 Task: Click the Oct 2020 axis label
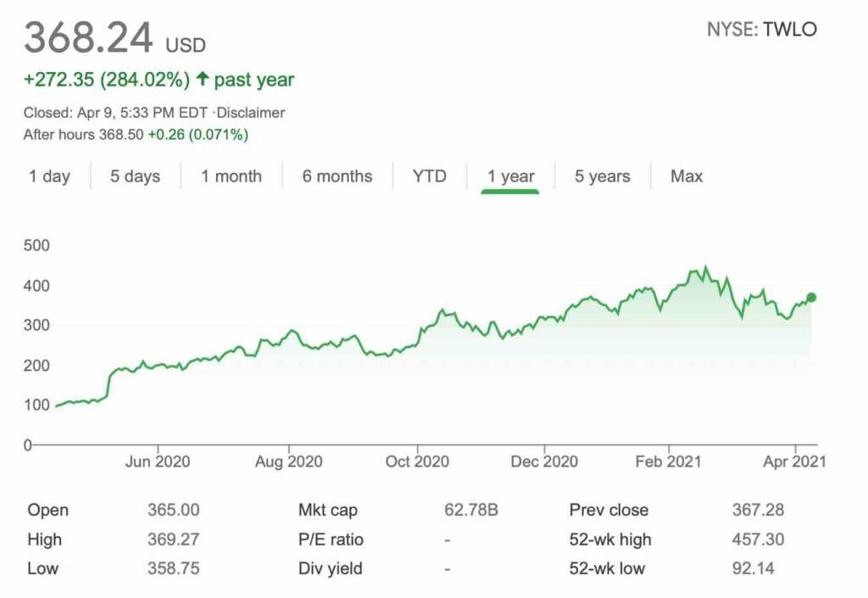pyautogui.click(x=417, y=461)
